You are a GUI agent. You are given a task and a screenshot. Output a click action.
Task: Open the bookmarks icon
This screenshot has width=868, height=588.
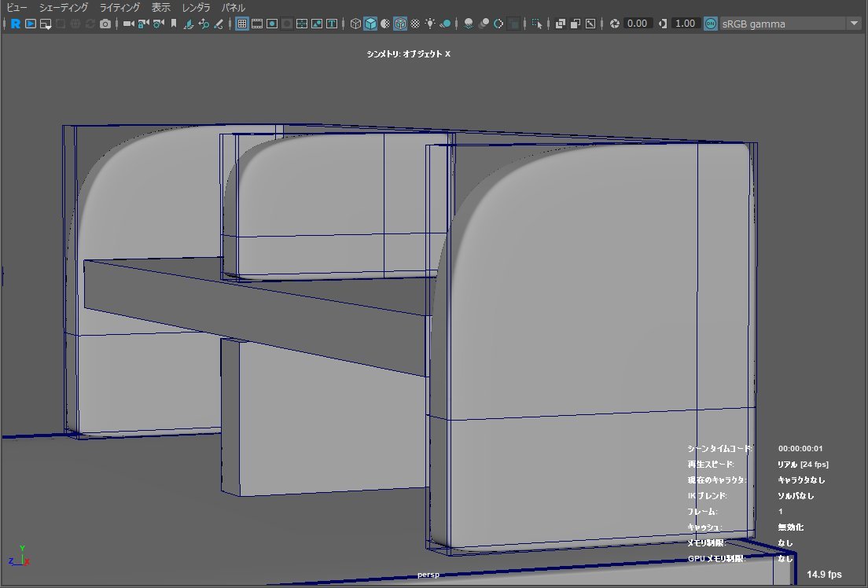pyautogui.click(x=173, y=24)
